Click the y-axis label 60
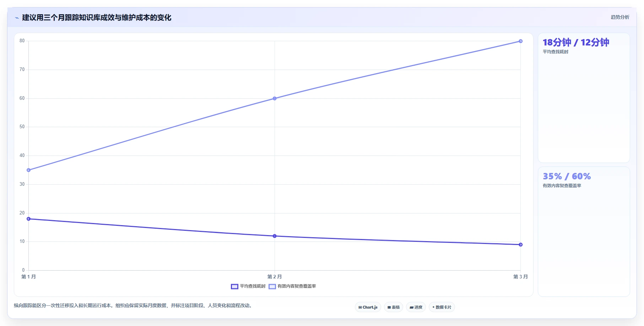Image resolution: width=644 pixels, height=326 pixels. (22, 98)
